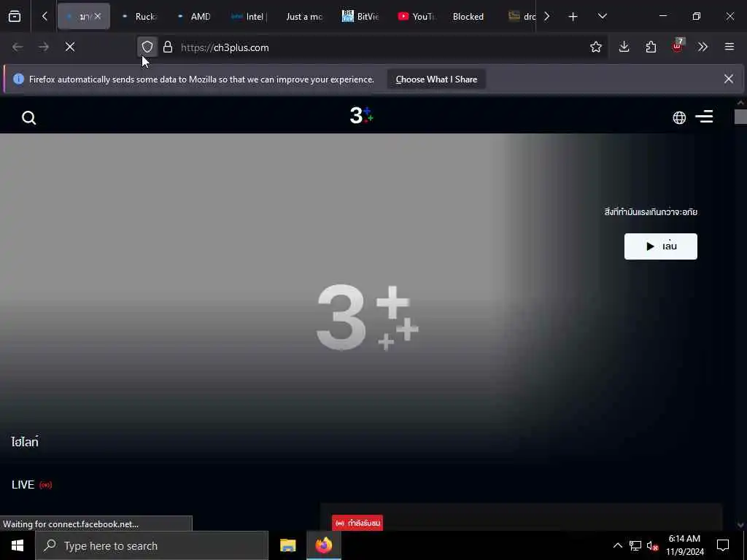Open the Windows Start menu
This screenshot has height=560, width=747.
click(x=18, y=545)
